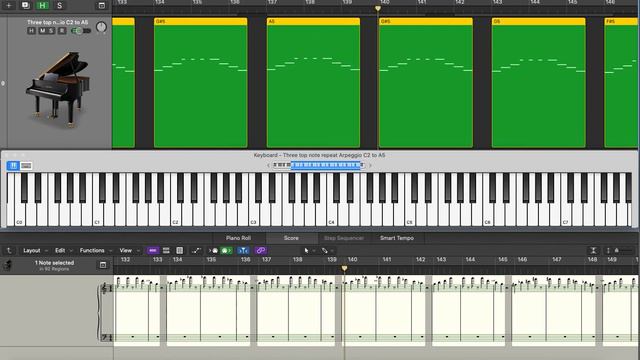
Task: Toggle purple link button
Action: click(261, 250)
